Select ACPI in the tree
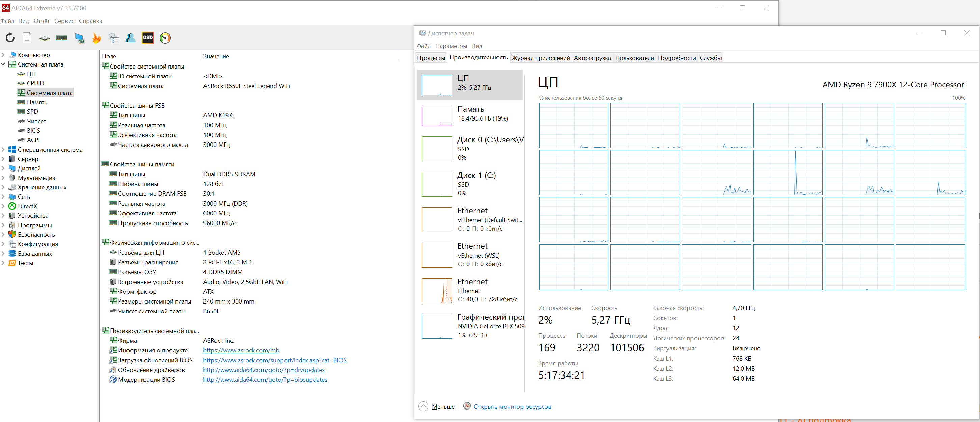 33,140
